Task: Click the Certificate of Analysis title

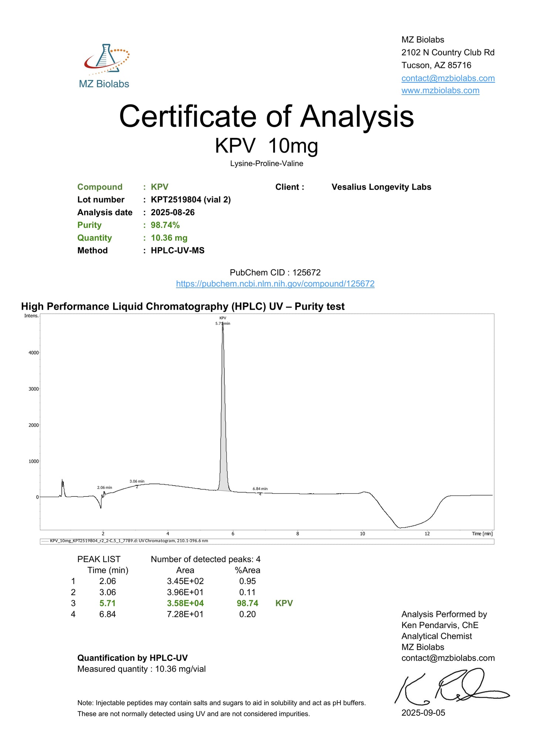Action: point(266,116)
